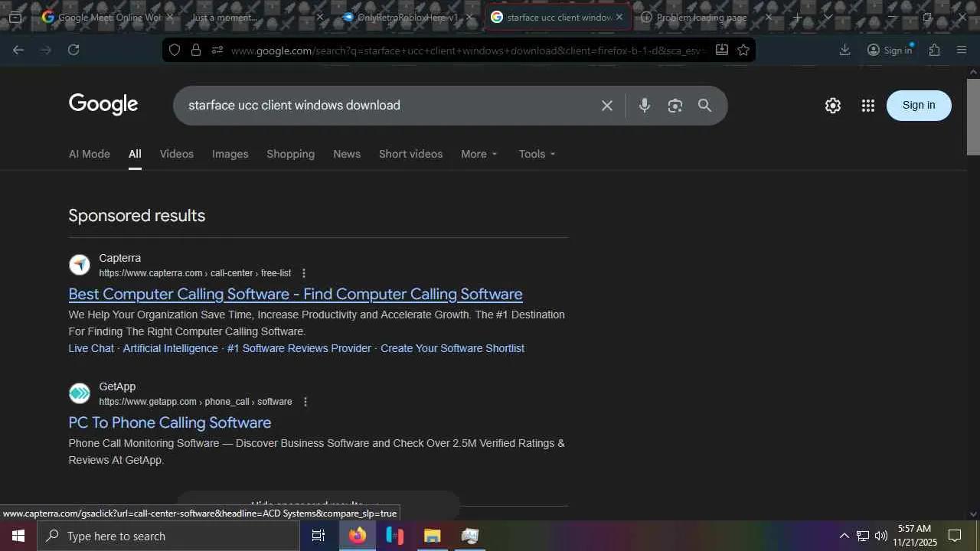Follow '#1 Software Reviews Provider' sitelink
Viewport: 980px width, 551px height.
coord(299,348)
